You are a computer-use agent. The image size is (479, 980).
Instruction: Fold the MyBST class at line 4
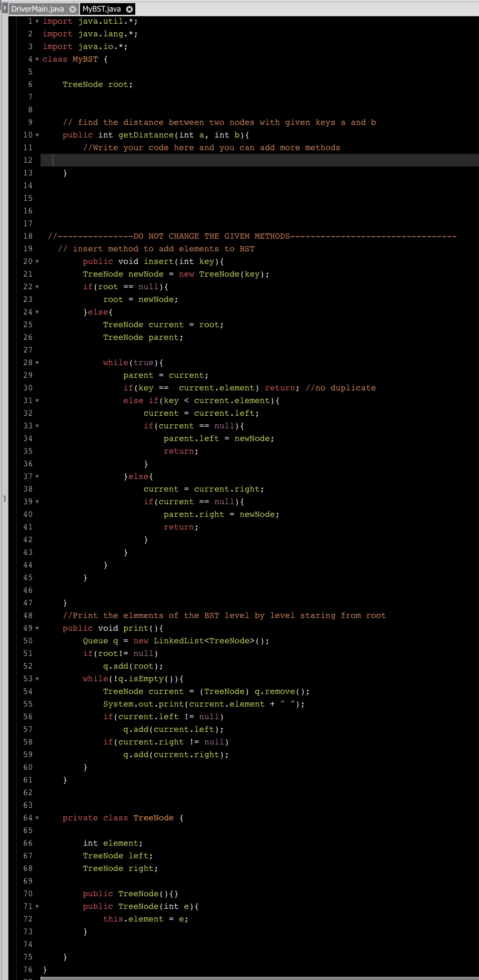(x=37, y=59)
